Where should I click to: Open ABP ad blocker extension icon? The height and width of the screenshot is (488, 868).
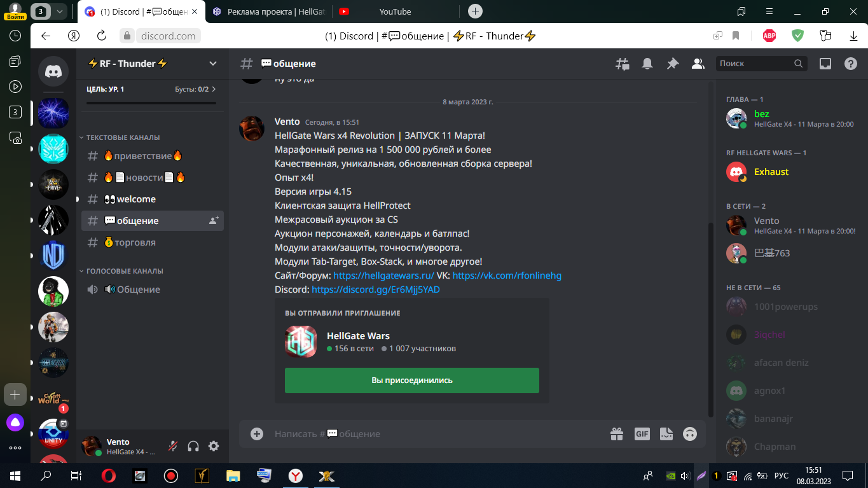(x=769, y=36)
